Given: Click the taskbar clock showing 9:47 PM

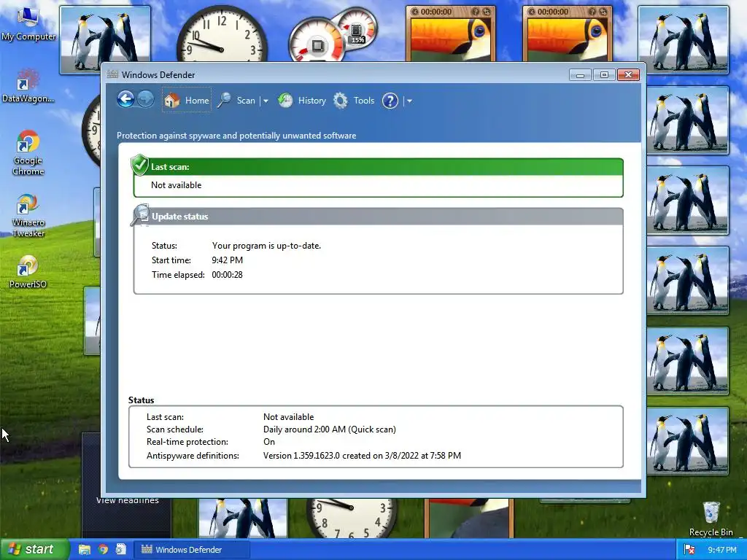Looking at the screenshot, I should tap(721, 550).
